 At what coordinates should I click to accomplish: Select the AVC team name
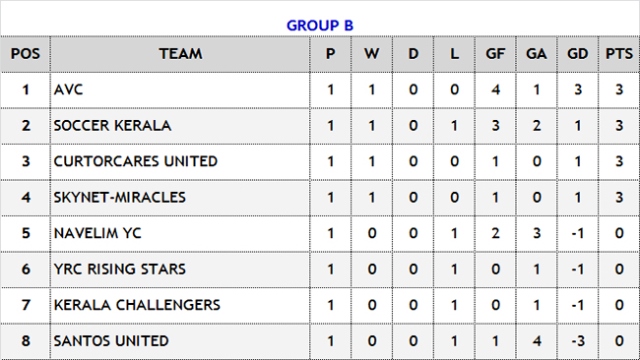68,90
